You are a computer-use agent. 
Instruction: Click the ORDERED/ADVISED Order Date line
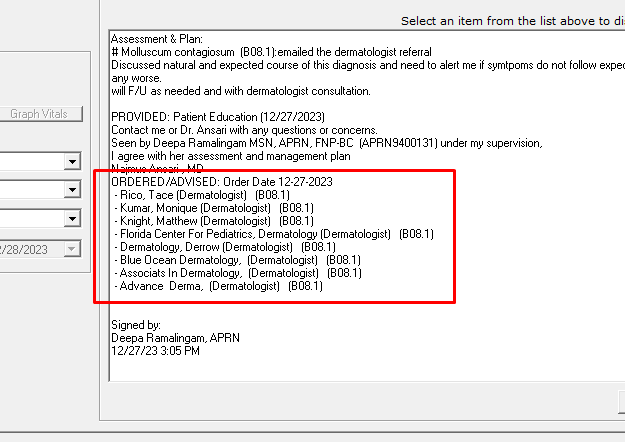221,182
